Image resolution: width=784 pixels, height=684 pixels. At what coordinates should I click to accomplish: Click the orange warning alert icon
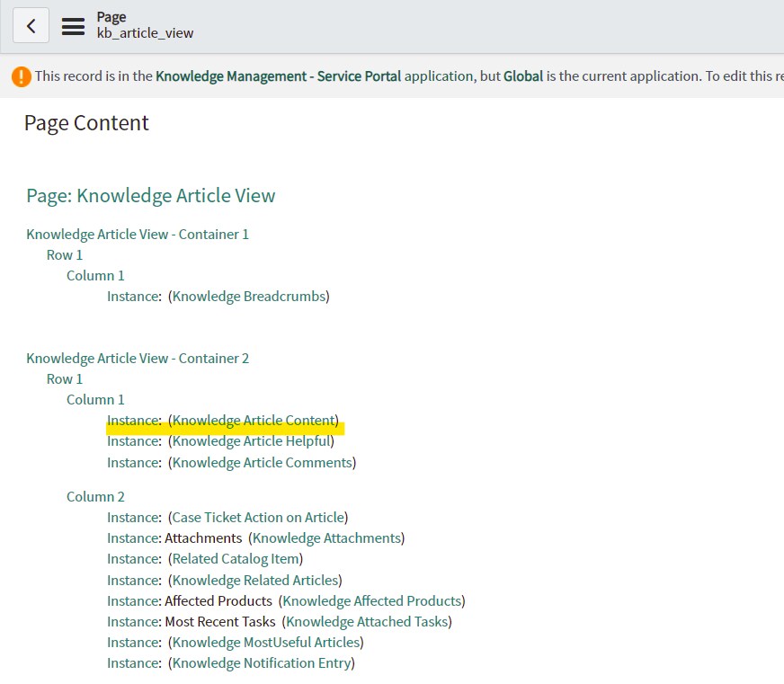22,76
